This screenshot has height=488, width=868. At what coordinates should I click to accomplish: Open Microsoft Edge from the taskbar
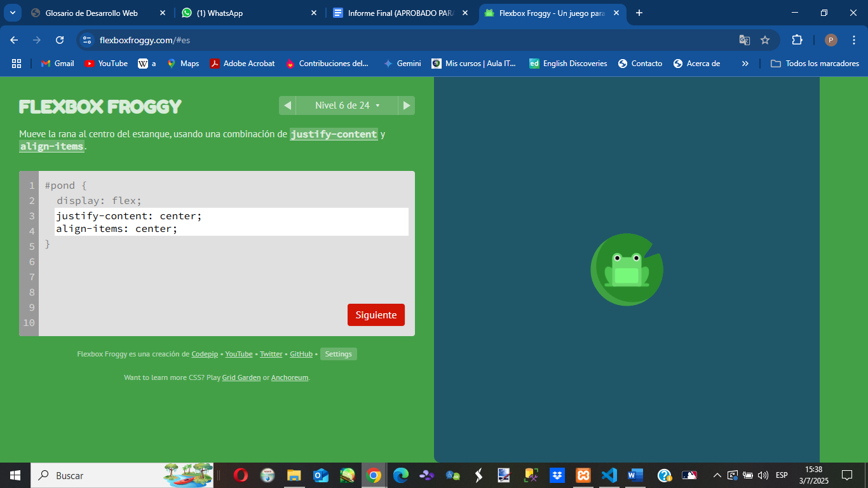(400, 475)
